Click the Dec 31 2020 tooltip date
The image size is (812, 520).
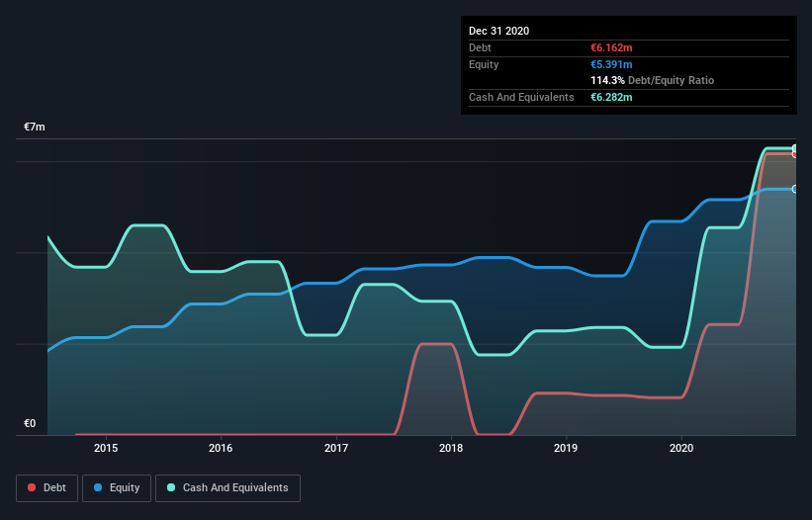(x=499, y=31)
